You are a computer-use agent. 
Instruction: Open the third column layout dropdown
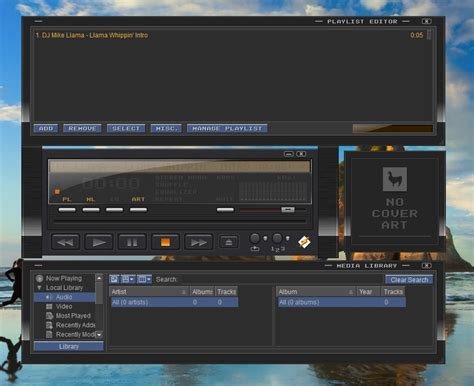point(144,279)
